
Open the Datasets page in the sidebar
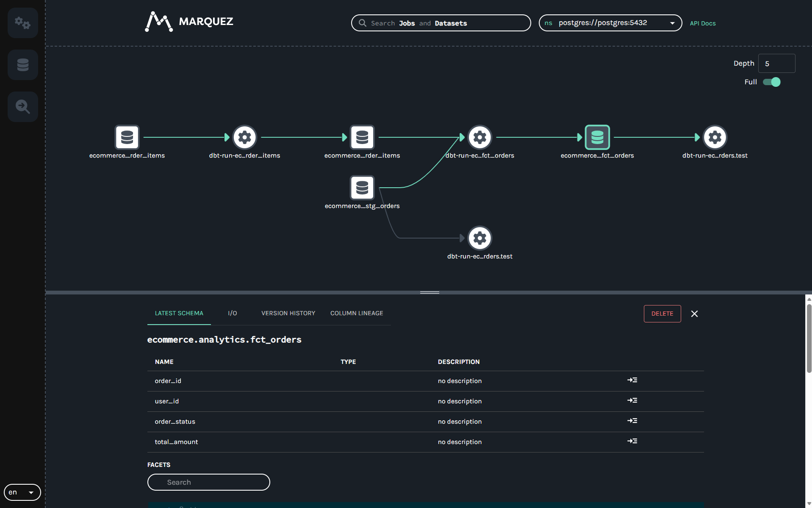23,65
